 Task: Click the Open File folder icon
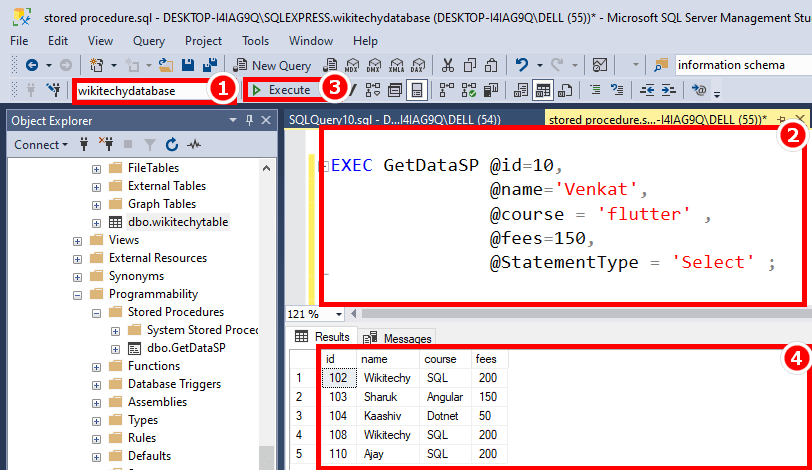(x=166, y=65)
